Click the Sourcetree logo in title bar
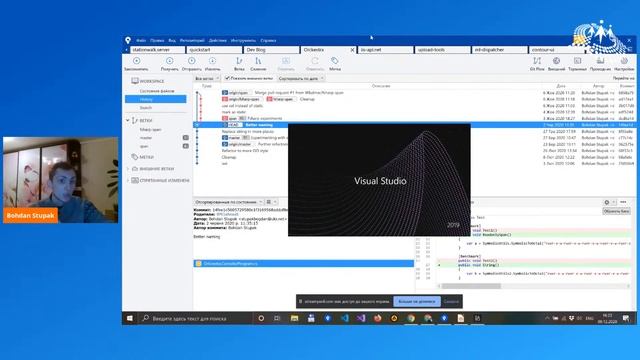The image size is (640, 360). coord(128,40)
